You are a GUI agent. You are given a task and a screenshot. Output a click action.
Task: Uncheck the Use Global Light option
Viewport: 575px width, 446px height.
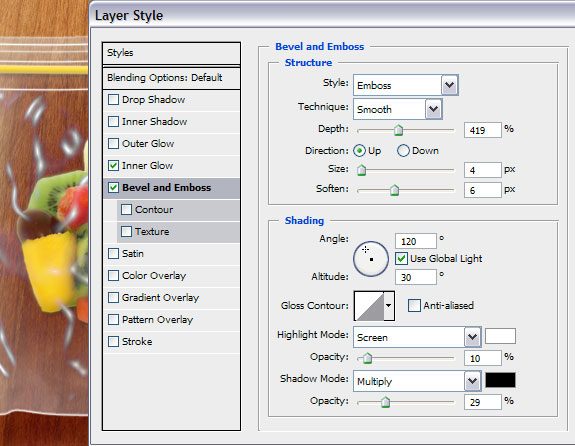coord(401,259)
